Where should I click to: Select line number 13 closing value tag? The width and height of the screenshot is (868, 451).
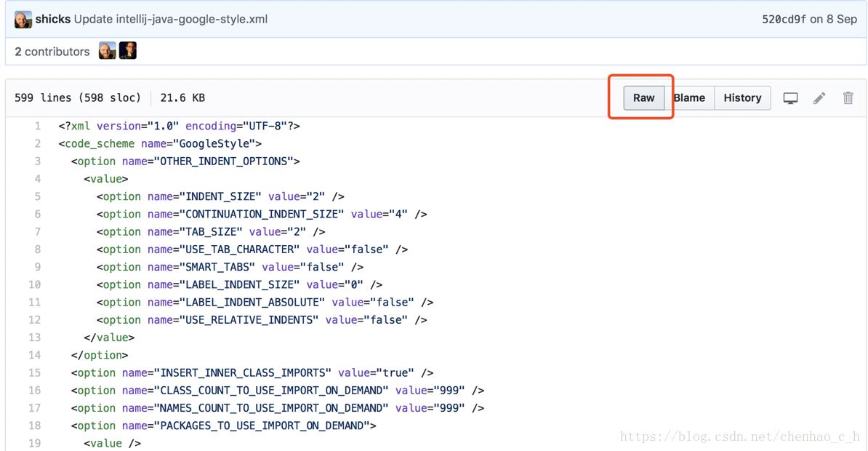tap(35, 338)
